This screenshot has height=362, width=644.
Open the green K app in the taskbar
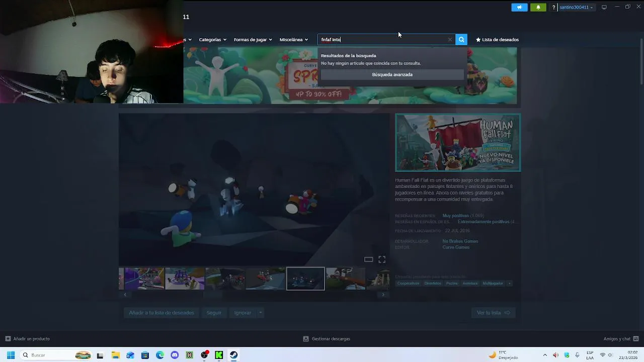(x=219, y=355)
